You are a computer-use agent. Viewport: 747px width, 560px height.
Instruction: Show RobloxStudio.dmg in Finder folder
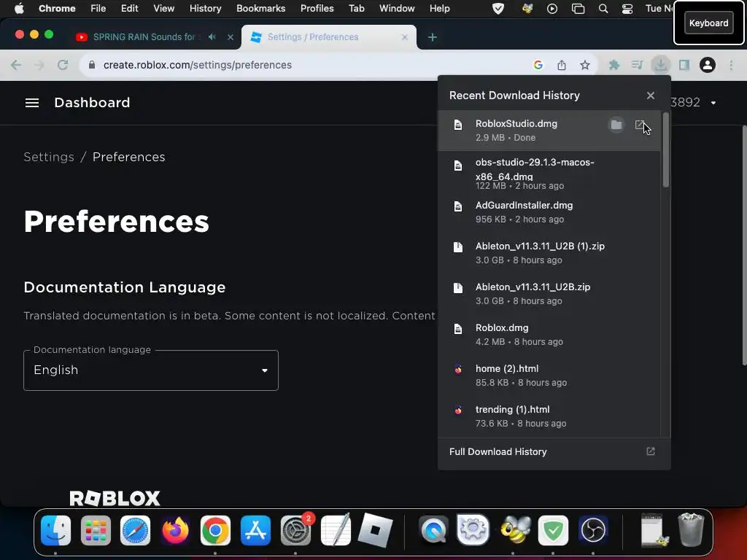[616, 125]
